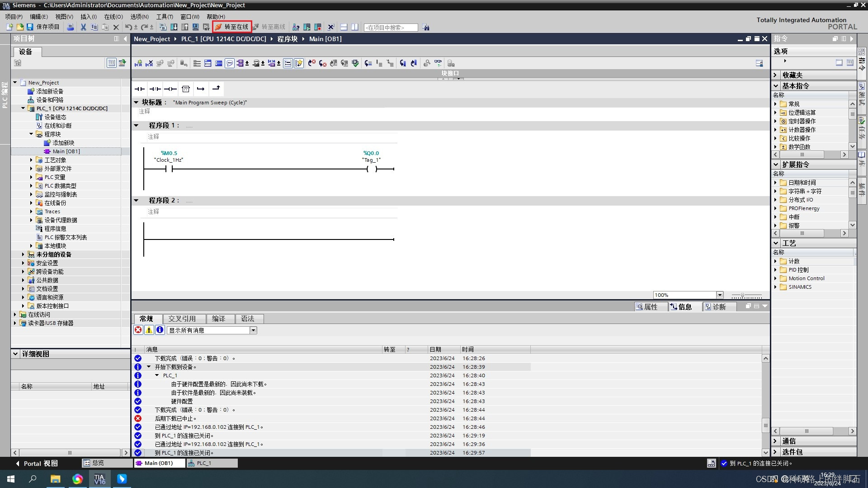Expand the 定时器操作 instruction folder
This screenshot has height=488, width=868.
pyautogui.click(x=775, y=121)
